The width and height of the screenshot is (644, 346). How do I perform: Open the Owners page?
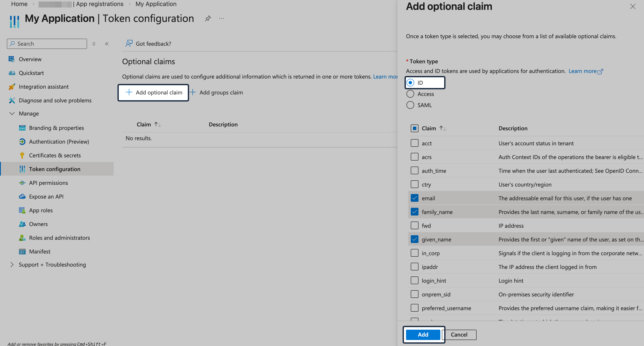click(38, 224)
